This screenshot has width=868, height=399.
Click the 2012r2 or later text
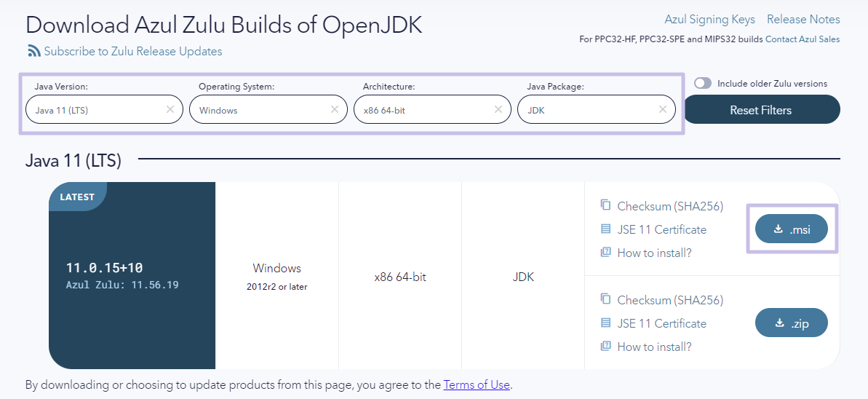tap(276, 286)
